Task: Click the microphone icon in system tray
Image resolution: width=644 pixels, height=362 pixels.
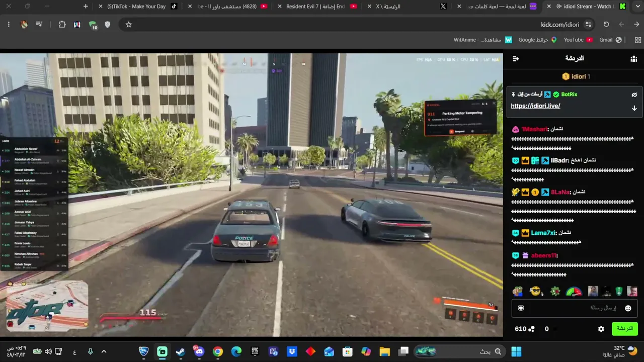Action: (90, 351)
